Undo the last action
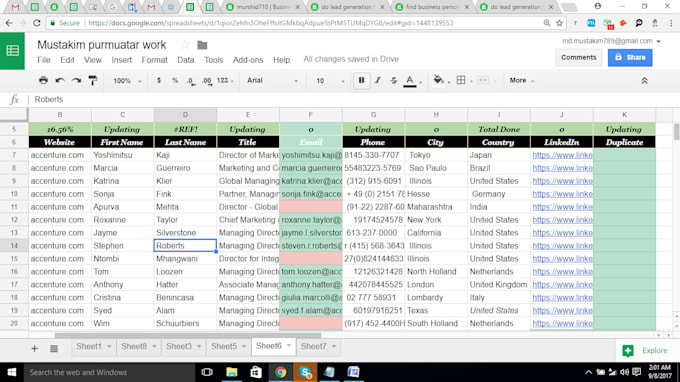 tap(60, 80)
